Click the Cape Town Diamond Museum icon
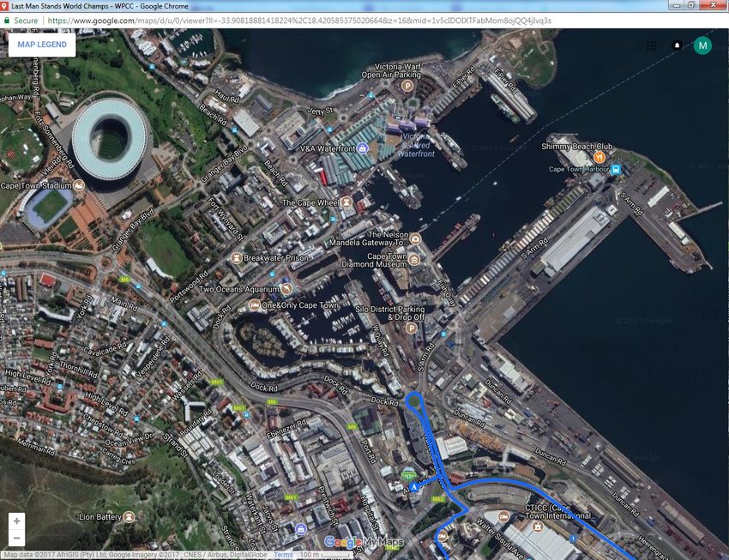The width and height of the screenshot is (729, 560). (x=414, y=259)
